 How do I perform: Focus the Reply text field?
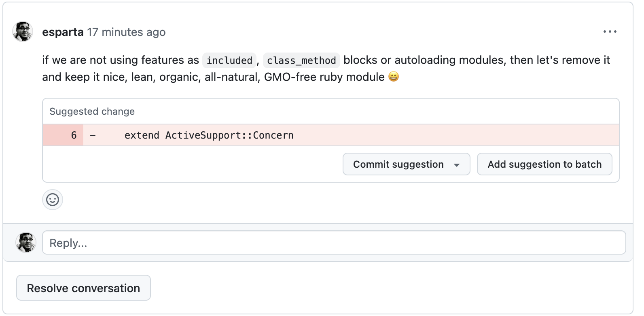coord(334,243)
